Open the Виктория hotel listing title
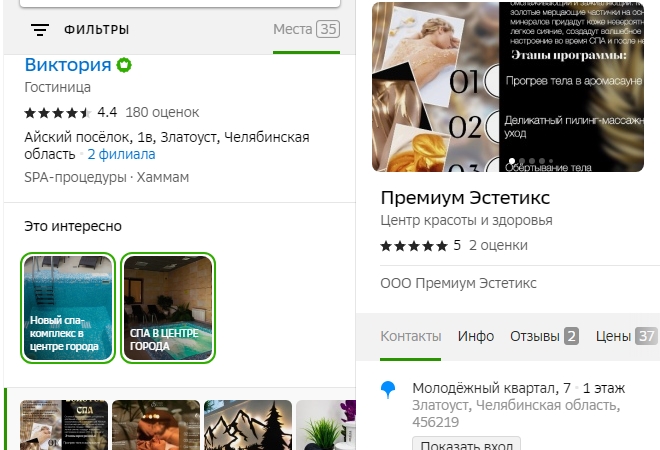660x450 pixels. click(67, 66)
